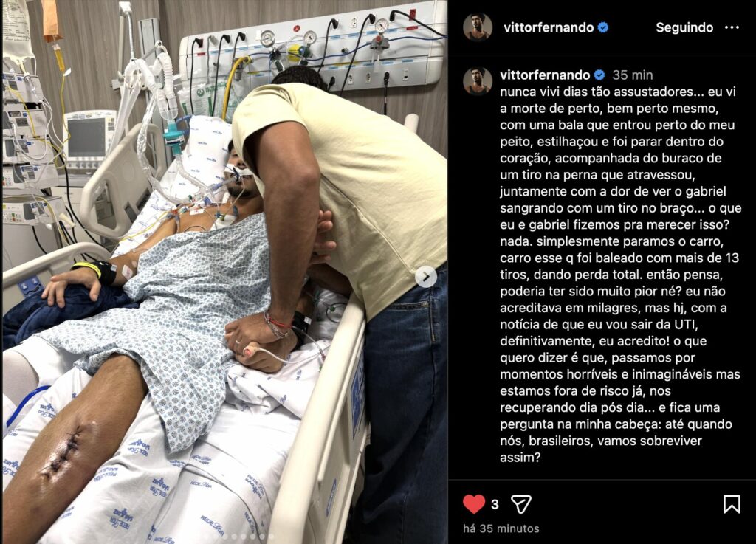Share the post using the paper plane icon

(x=520, y=504)
